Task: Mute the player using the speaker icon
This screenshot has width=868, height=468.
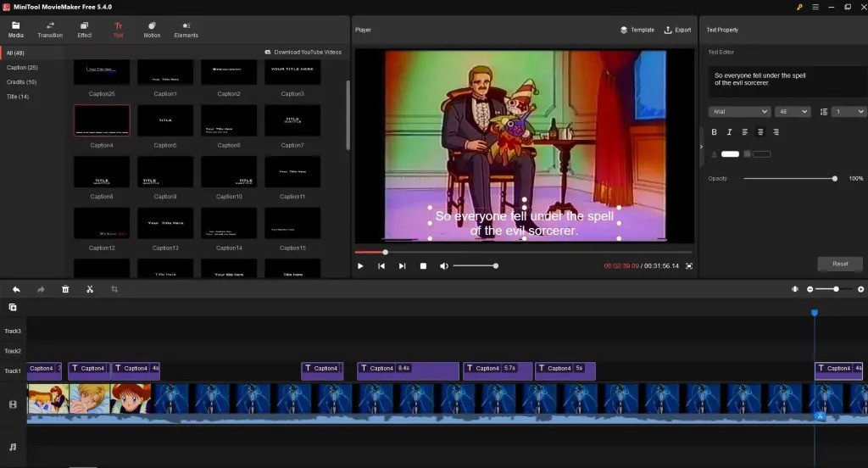Action: [x=443, y=266]
